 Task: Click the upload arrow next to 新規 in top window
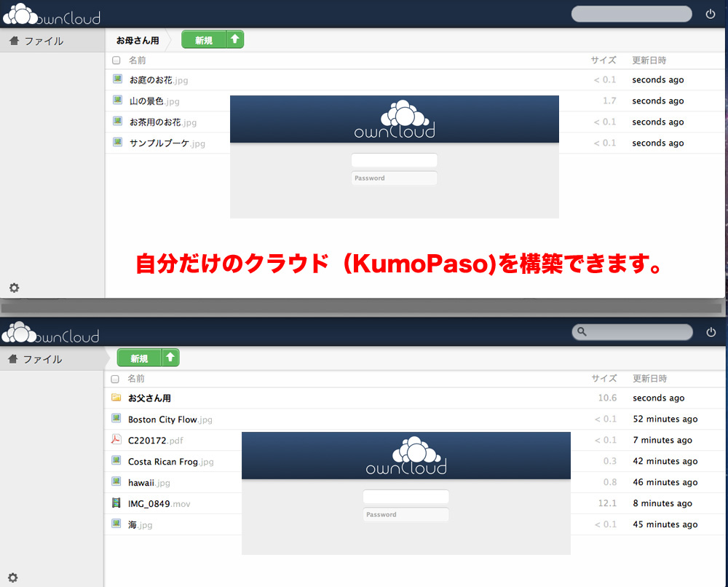pyautogui.click(x=235, y=39)
